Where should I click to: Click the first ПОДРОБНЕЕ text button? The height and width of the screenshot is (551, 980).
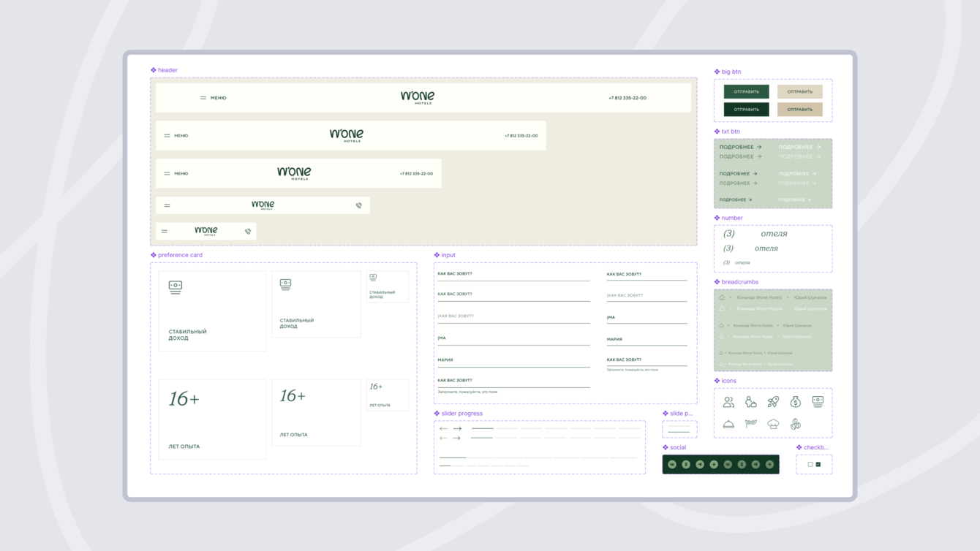pyautogui.click(x=740, y=147)
